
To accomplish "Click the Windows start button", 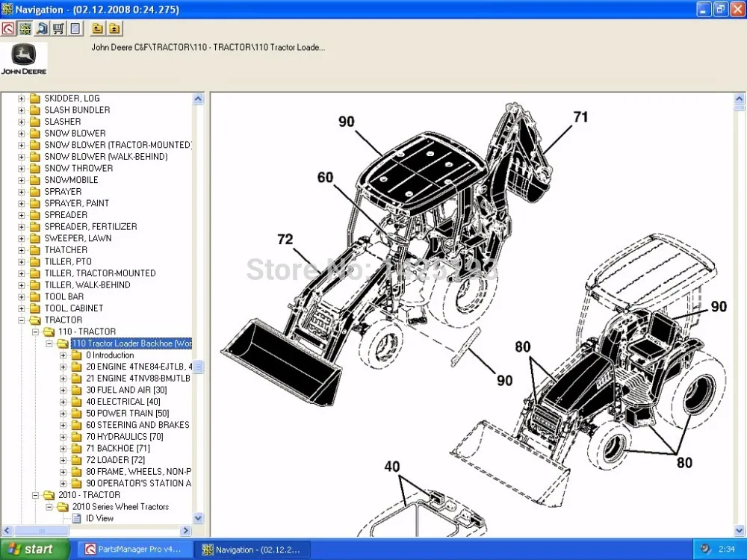I will (35, 549).
